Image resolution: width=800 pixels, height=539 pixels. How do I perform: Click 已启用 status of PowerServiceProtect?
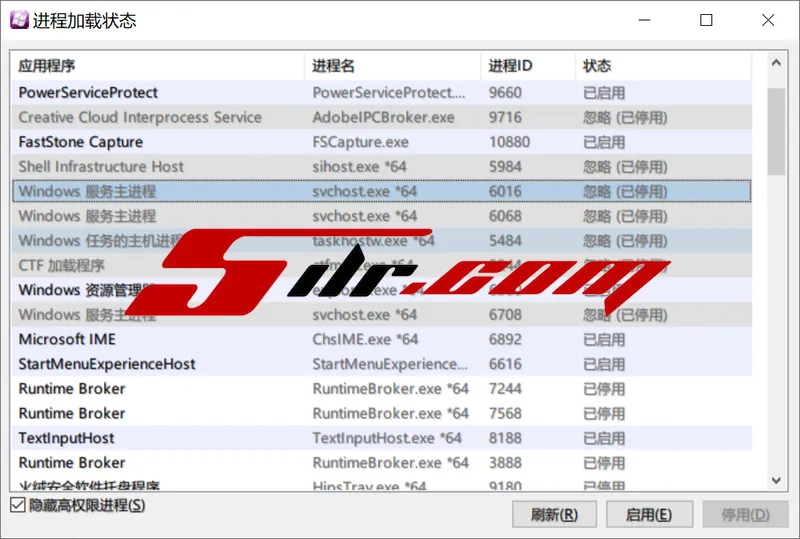(604, 93)
